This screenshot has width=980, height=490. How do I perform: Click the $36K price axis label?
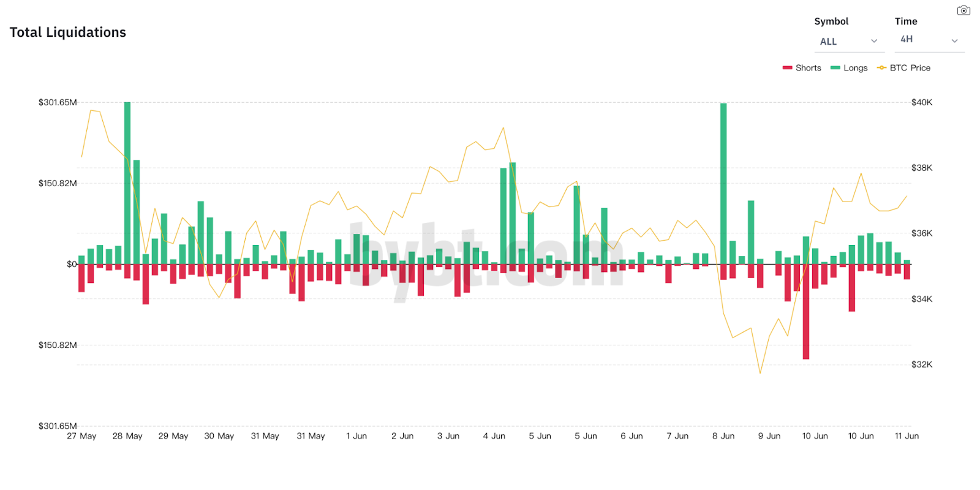tap(922, 233)
